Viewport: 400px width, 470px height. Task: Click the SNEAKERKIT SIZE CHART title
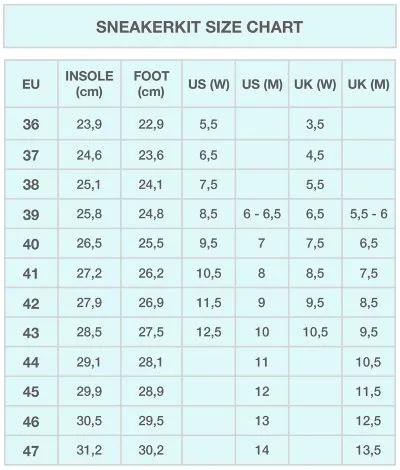pyautogui.click(x=199, y=27)
